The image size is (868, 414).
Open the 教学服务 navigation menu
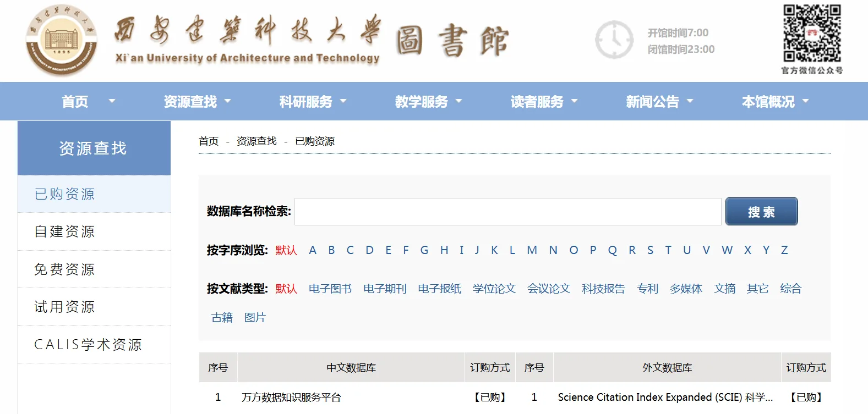(422, 102)
